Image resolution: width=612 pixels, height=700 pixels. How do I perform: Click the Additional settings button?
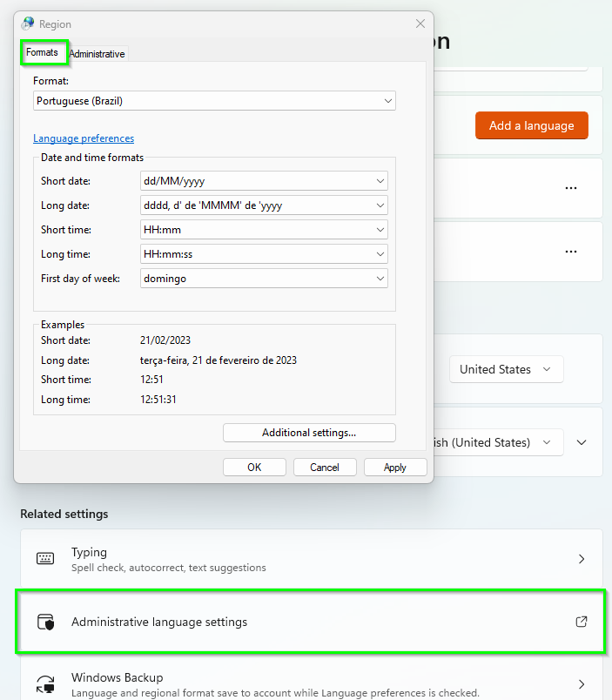309,432
